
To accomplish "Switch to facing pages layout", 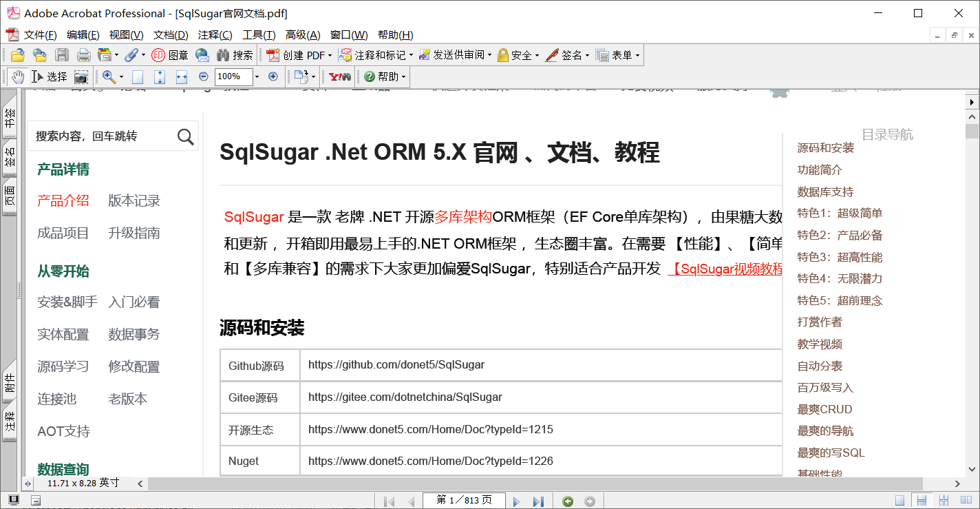I will click(x=966, y=501).
